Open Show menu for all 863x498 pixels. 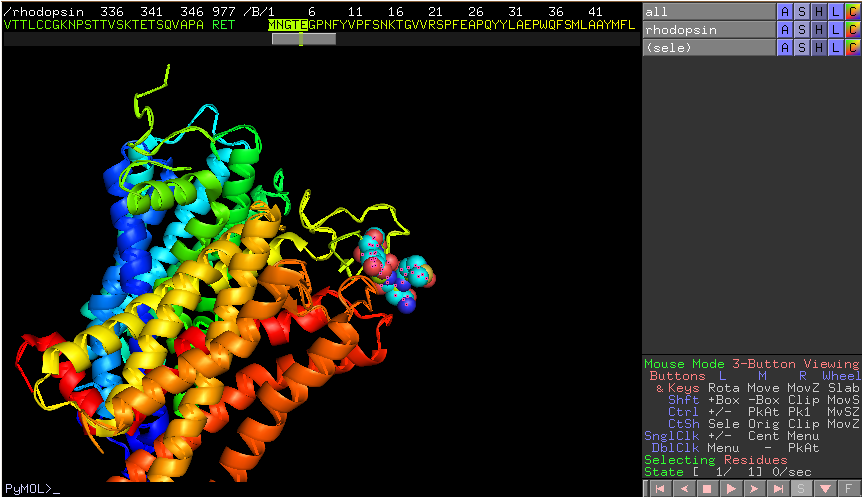coord(802,12)
